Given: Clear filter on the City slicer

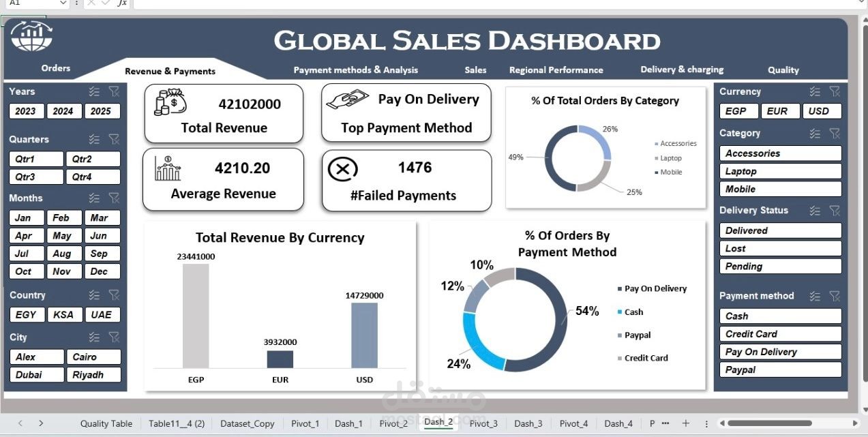Looking at the screenshot, I should click(114, 337).
